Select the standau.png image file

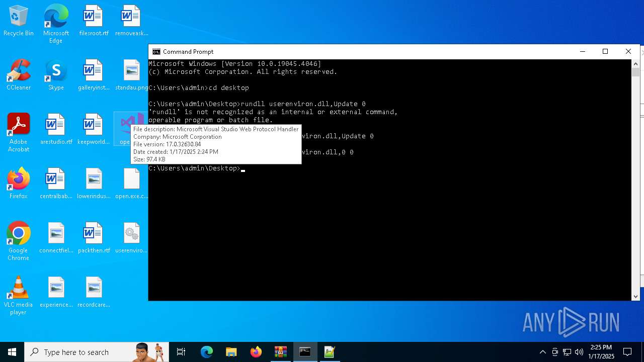coord(131,75)
